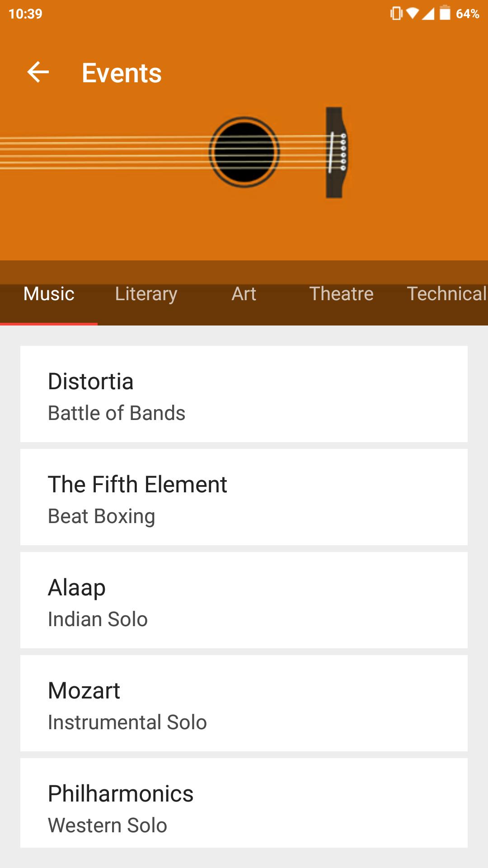Select the Alaap Indian Solo event

(244, 600)
